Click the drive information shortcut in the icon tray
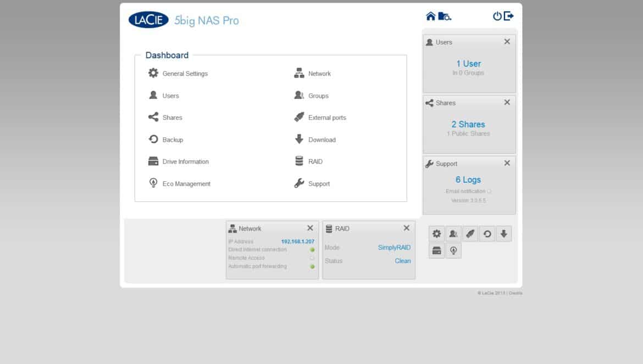The image size is (643, 364). click(x=437, y=250)
